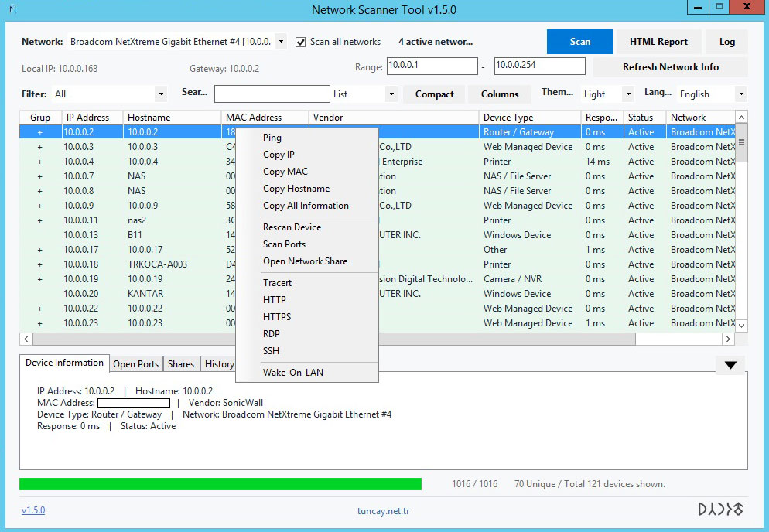
Task: Sort by Device Type column header
Action: pyautogui.click(x=530, y=118)
